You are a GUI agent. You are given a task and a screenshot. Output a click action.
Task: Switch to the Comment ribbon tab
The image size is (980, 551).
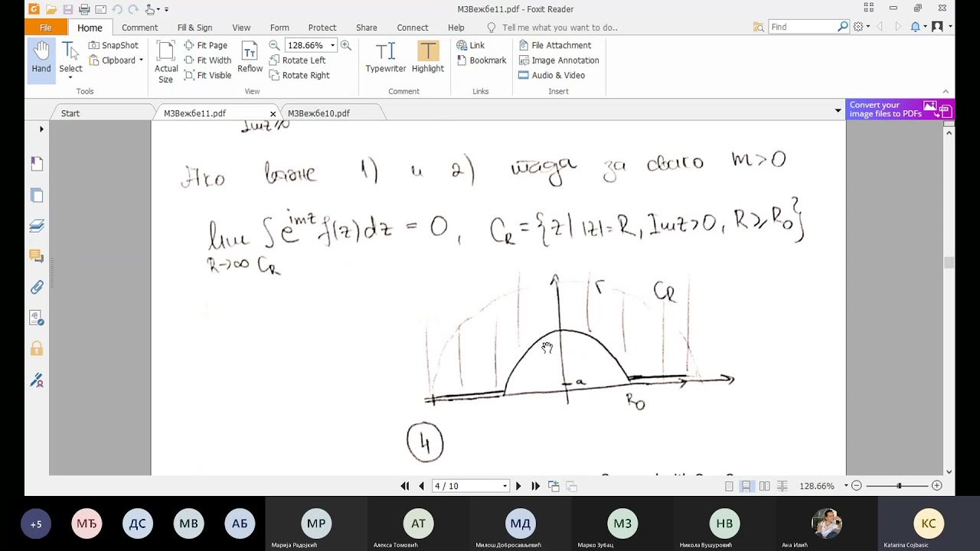[x=140, y=28]
